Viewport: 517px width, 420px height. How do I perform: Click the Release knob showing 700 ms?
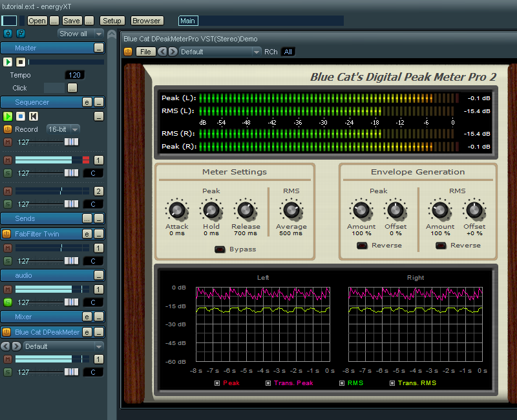tap(246, 210)
